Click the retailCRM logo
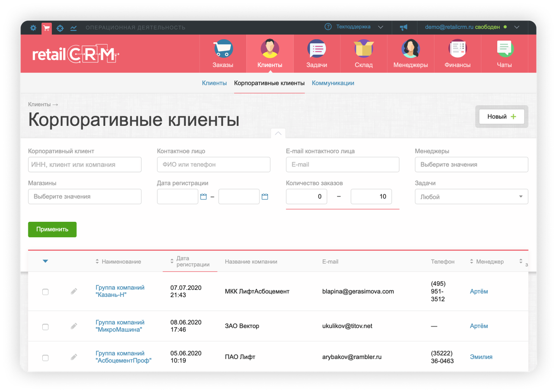Image resolution: width=557 pixels, height=392 pixels. pyautogui.click(x=76, y=55)
